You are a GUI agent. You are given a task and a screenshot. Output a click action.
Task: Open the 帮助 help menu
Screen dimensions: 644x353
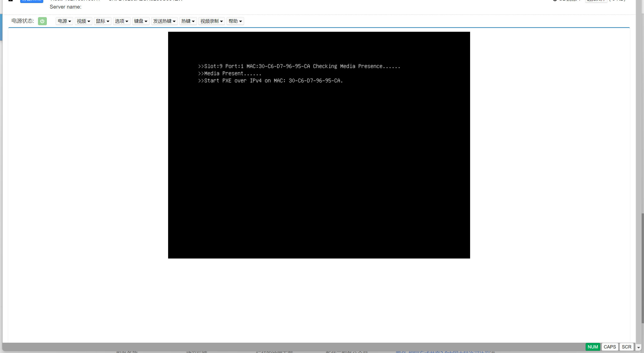pyautogui.click(x=235, y=21)
